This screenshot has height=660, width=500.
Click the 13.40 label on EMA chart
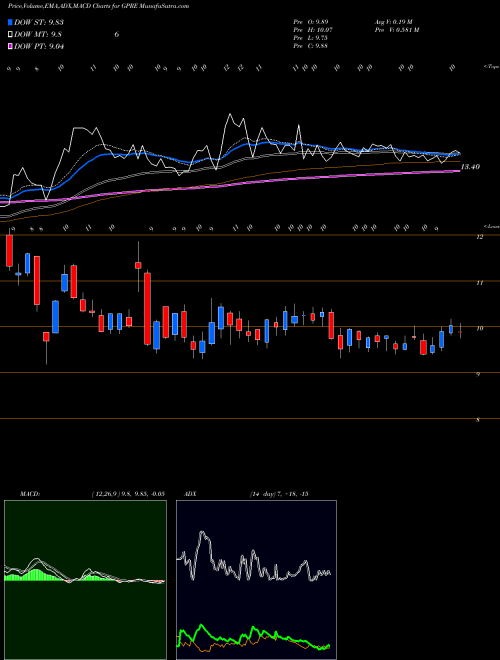click(470, 167)
